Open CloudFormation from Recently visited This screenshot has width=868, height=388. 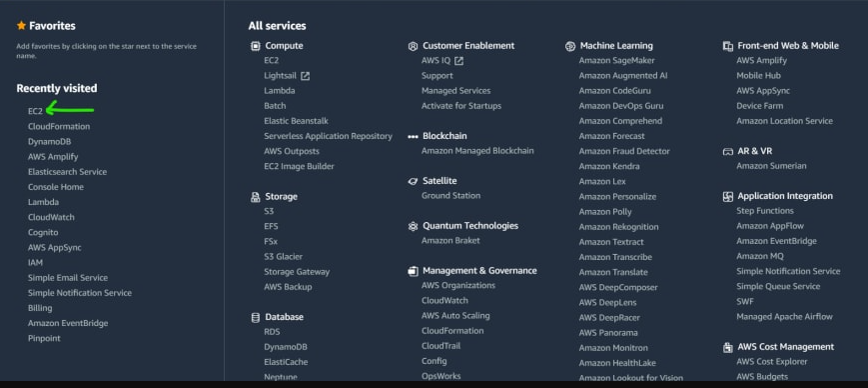tap(59, 126)
